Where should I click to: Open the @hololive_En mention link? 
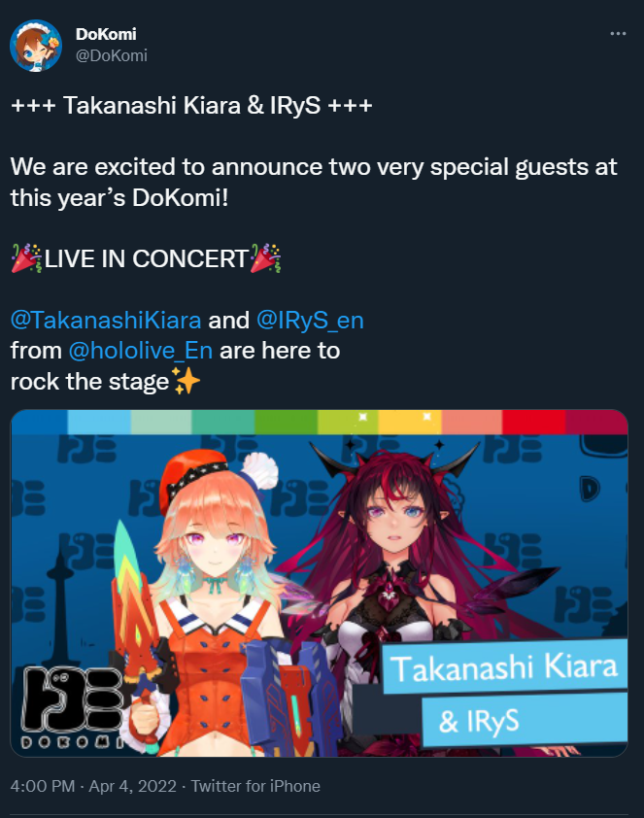141,351
